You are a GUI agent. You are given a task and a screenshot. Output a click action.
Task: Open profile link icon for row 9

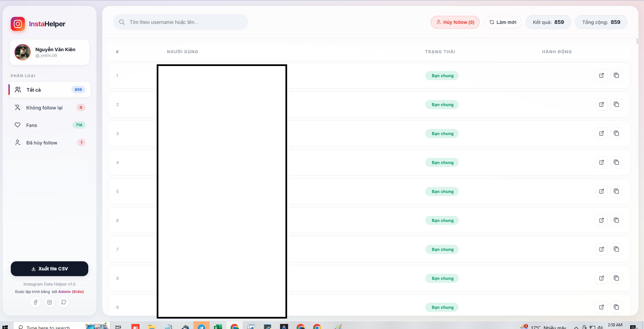click(602, 307)
